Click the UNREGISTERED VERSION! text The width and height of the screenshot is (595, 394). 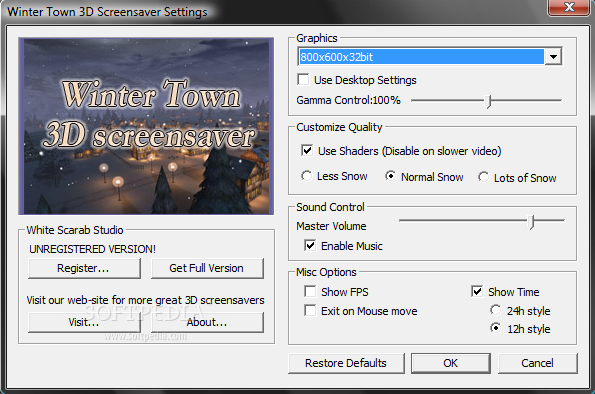(93, 249)
